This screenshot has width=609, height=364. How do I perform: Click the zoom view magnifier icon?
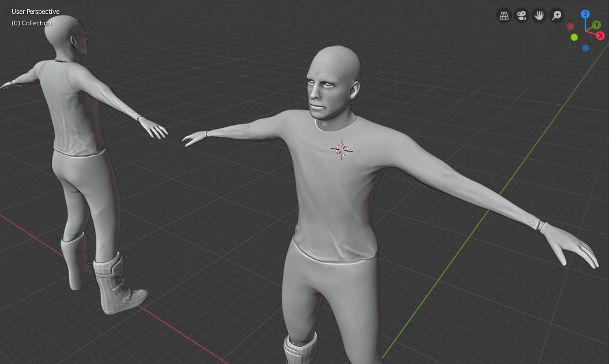(x=557, y=16)
